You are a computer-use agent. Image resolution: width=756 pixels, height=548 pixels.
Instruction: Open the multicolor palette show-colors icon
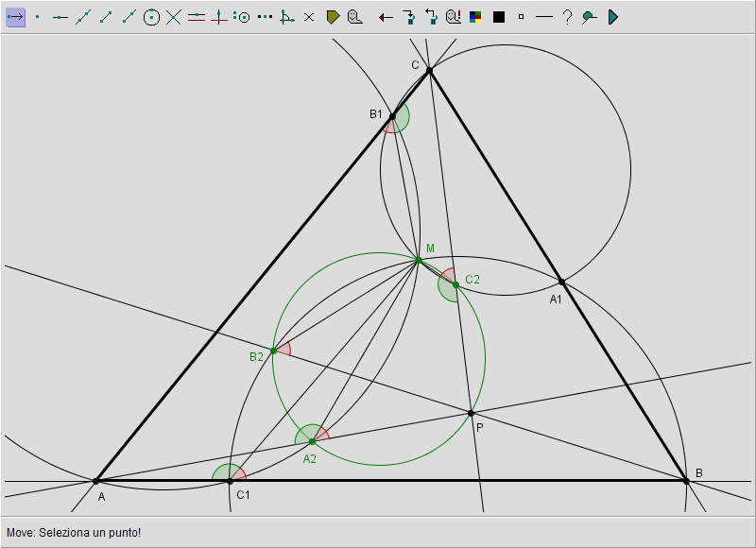click(x=475, y=17)
